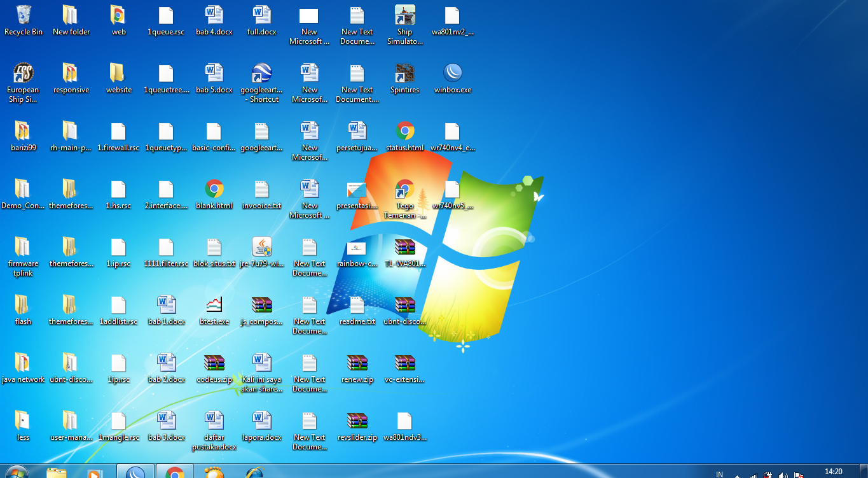Select the 'website' folder
868x478 pixels.
point(118,73)
